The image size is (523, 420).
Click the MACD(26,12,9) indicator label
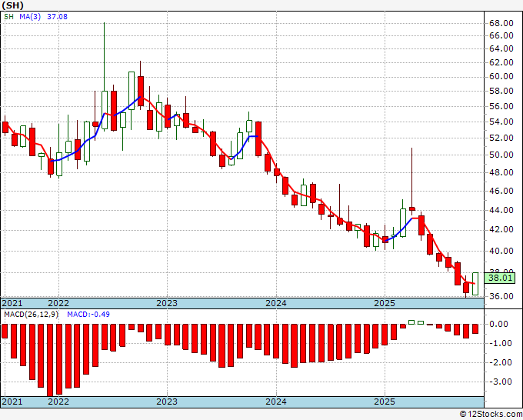(31, 315)
